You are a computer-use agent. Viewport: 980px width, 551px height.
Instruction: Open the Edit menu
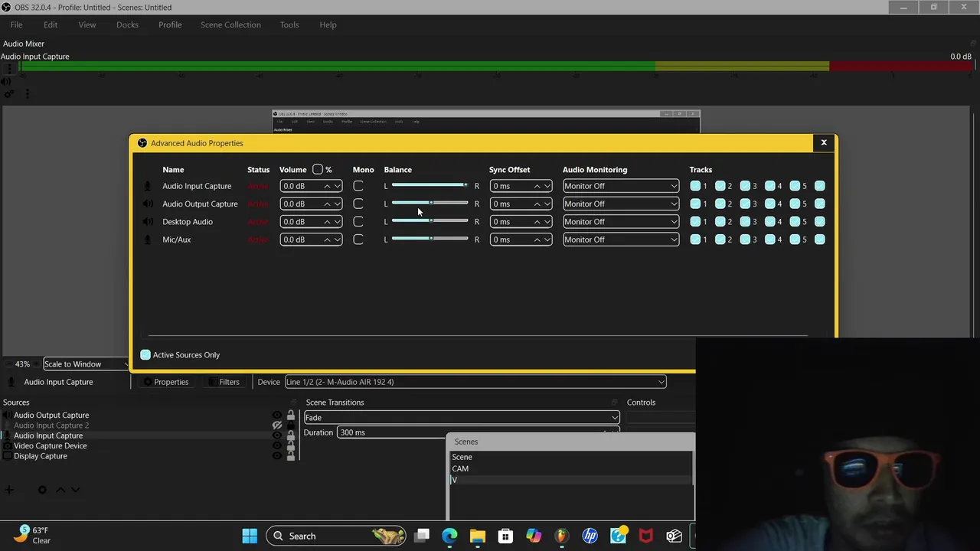[51, 24]
